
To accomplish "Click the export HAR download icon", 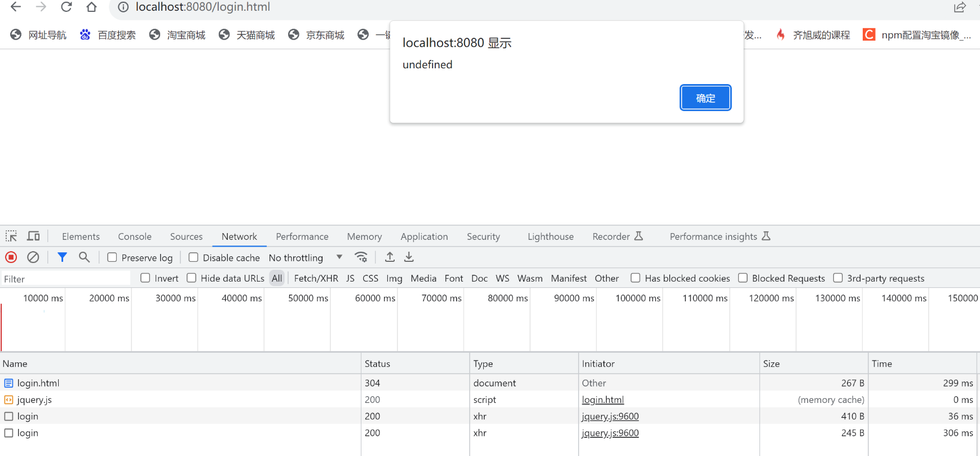I will [x=409, y=257].
